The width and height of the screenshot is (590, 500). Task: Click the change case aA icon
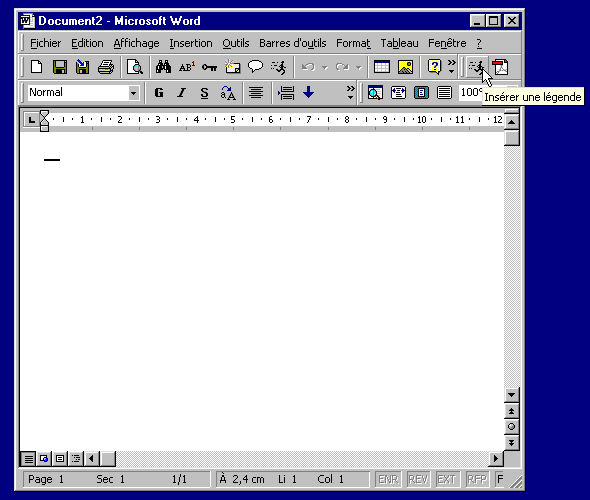pyautogui.click(x=228, y=93)
